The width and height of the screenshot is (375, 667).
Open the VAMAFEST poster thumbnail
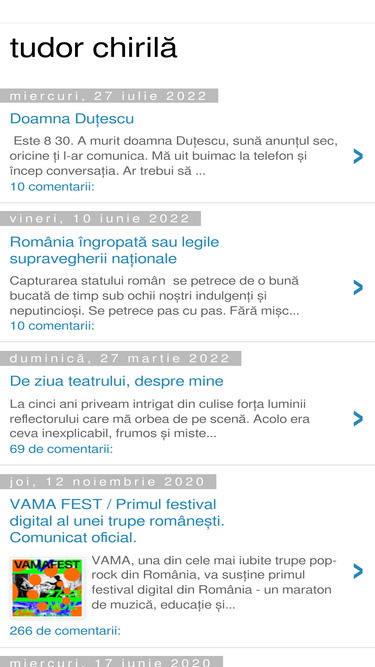[x=47, y=588]
